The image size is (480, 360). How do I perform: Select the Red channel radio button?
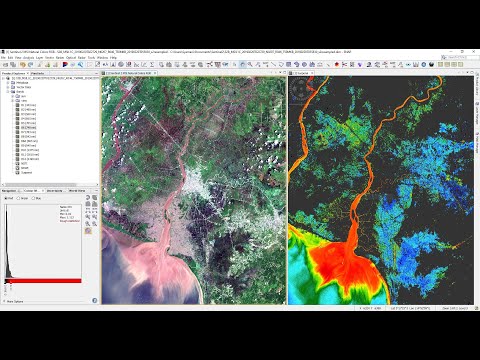pos(6,198)
